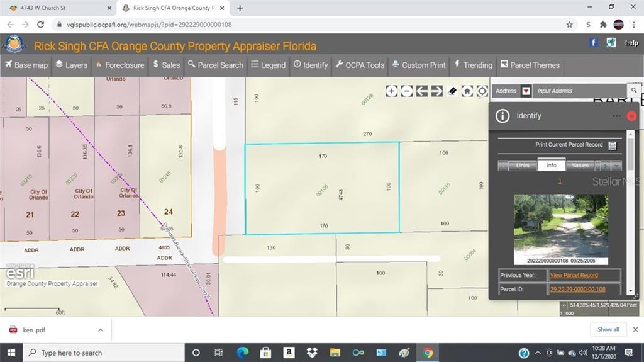This screenshot has width=644, height=362.
Task: Switch to the Values tab
Action: (580, 166)
